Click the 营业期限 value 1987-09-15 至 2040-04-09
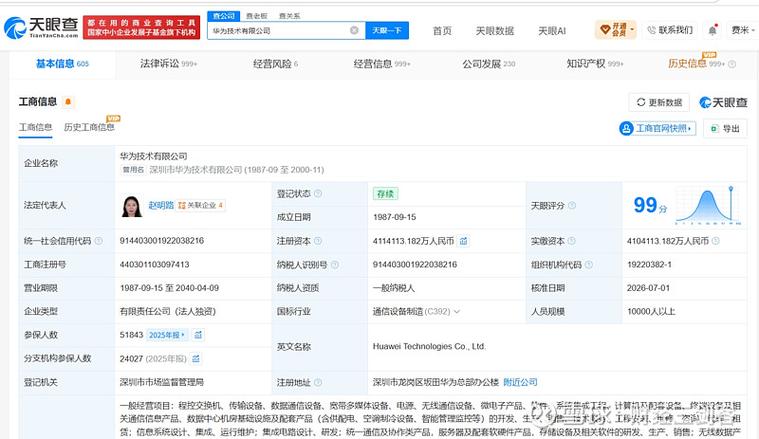The height and width of the screenshot is (439, 759). 169,288
